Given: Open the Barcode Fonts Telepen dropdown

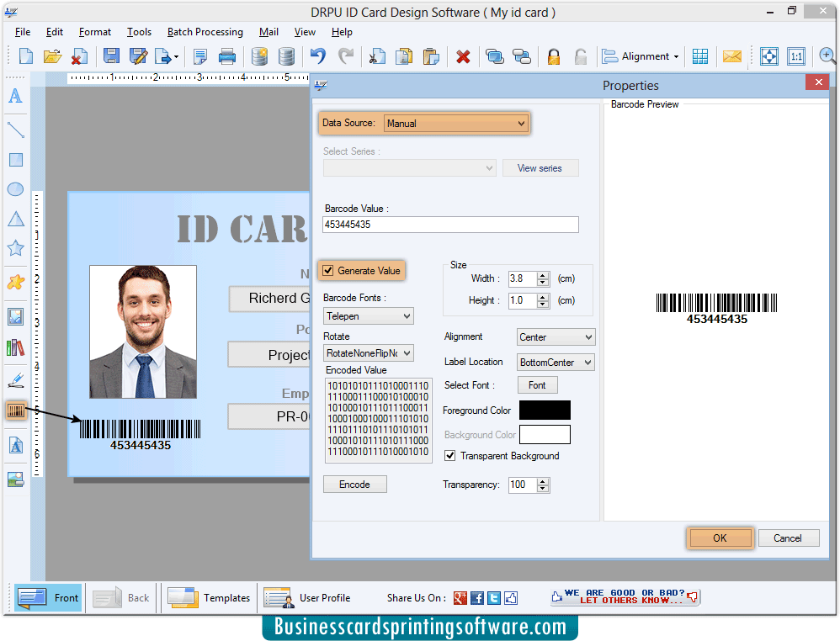Looking at the screenshot, I should (x=369, y=316).
